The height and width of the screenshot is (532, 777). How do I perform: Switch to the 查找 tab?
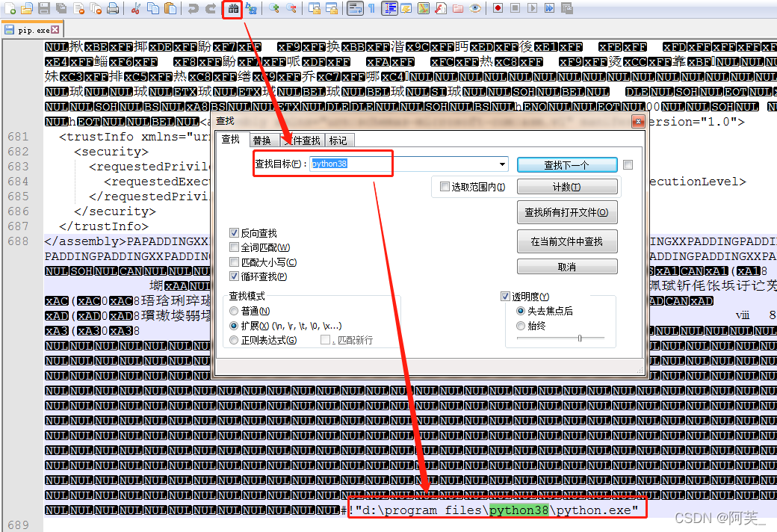231,139
